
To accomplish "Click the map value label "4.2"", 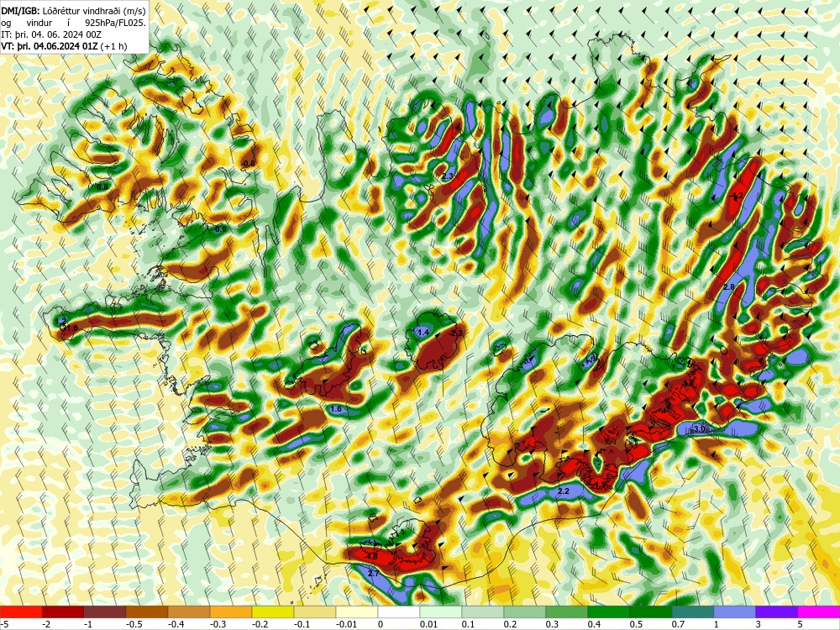I will click(x=738, y=196).
